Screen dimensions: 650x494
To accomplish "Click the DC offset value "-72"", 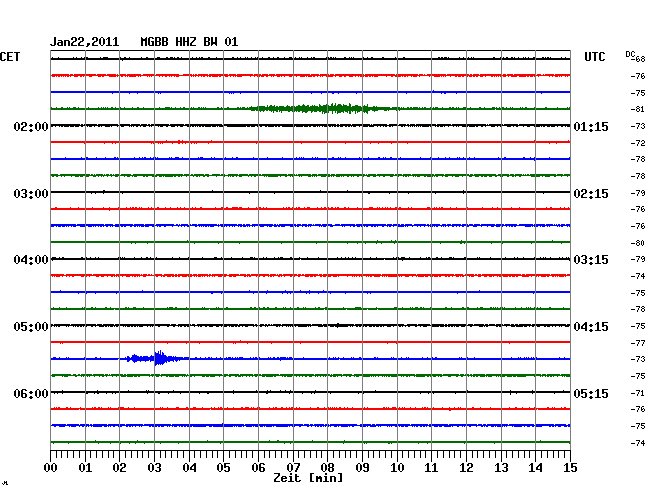I will coord(638,143).
